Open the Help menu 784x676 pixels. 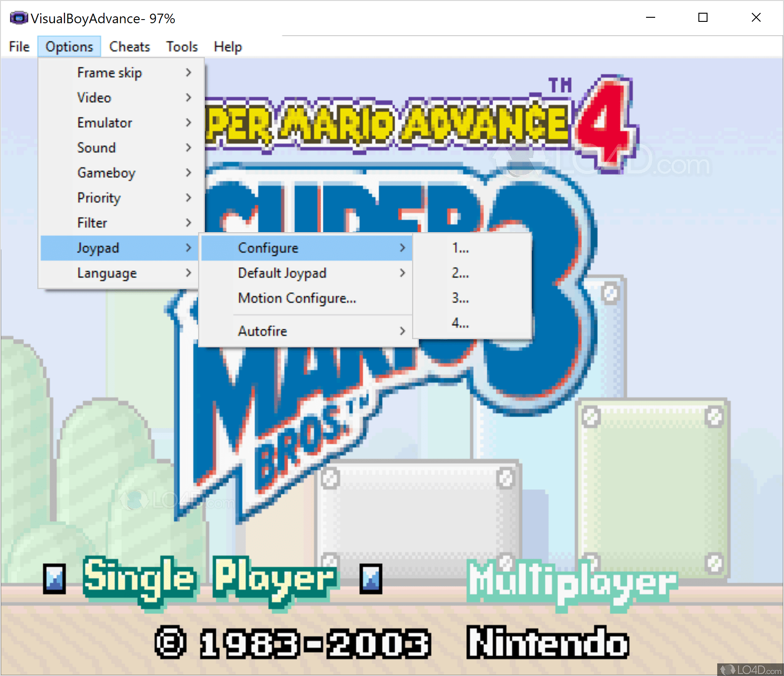228,46
